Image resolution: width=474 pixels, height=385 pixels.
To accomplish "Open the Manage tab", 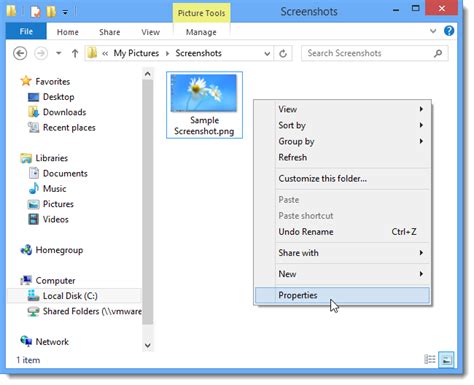I will point(201,32).
